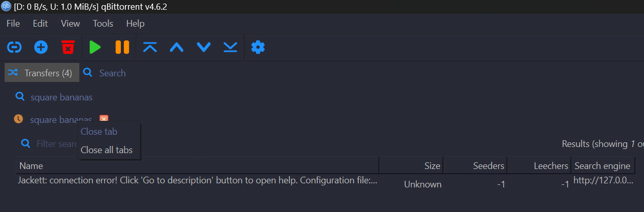Move torrent to bottom of queue
This screenshot has height=212, width=644.
[230, 48]
